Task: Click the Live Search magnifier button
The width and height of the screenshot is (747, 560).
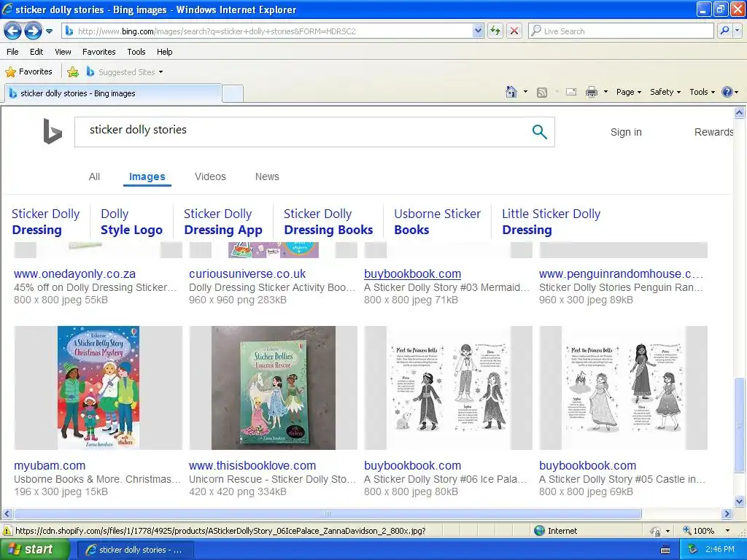Action: (x=724, y=31)
